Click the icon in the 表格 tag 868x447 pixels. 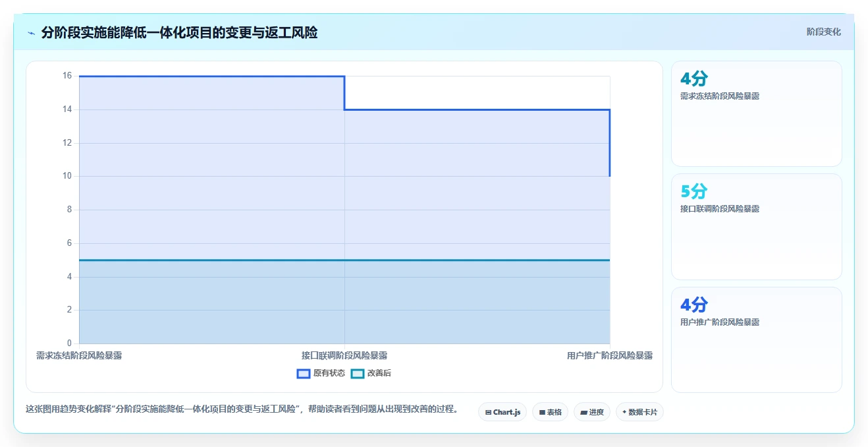pyautogui.click(x=542, y=412)
